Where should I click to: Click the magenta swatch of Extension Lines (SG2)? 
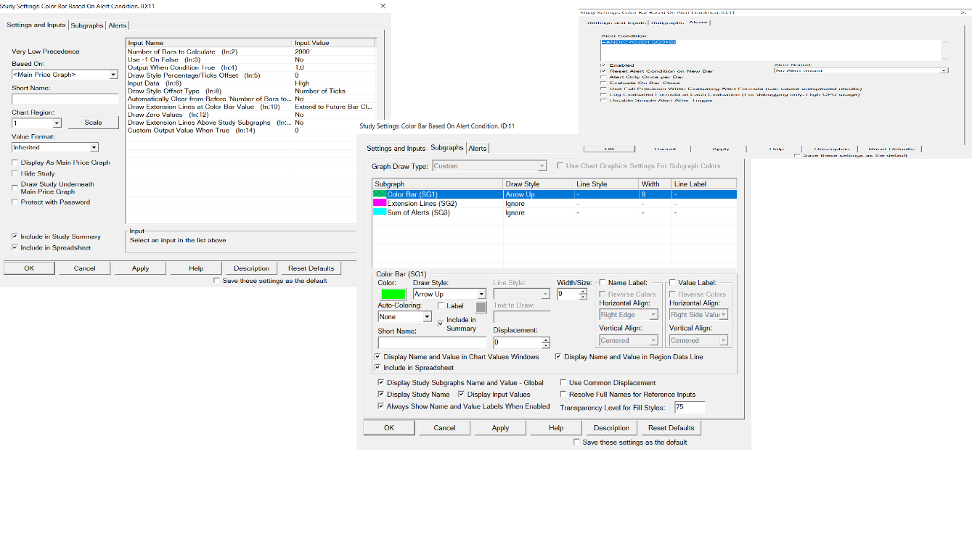click(379, 204)
